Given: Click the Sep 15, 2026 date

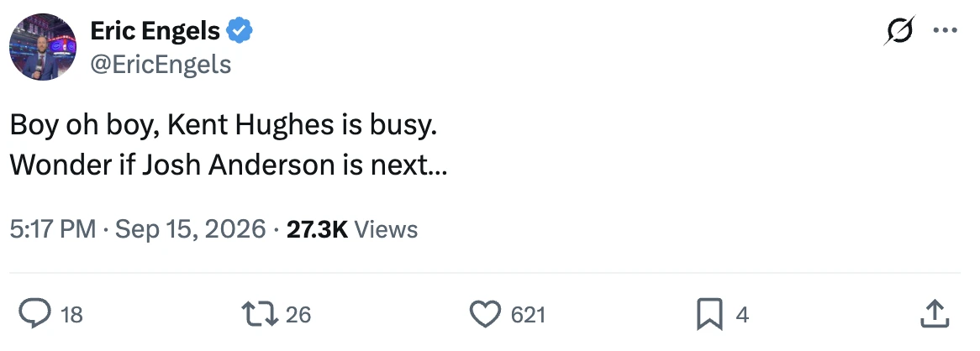Looking at the screenshot, I should 191,229.
